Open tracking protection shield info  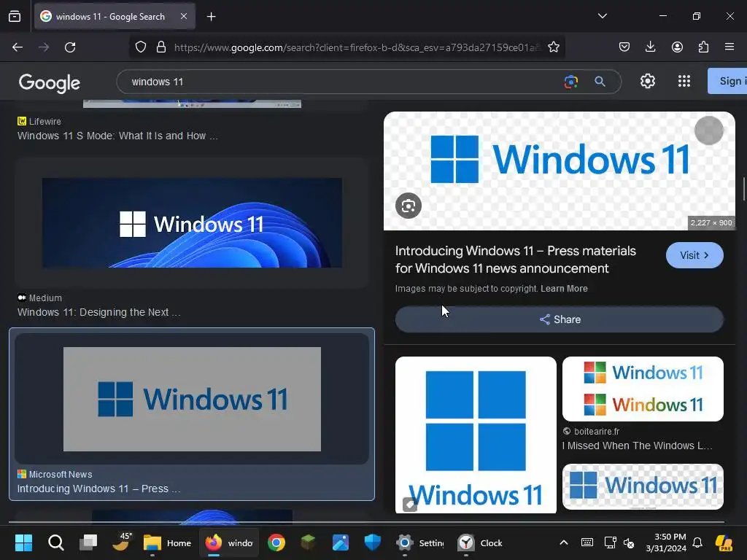(x=141, y=47)
